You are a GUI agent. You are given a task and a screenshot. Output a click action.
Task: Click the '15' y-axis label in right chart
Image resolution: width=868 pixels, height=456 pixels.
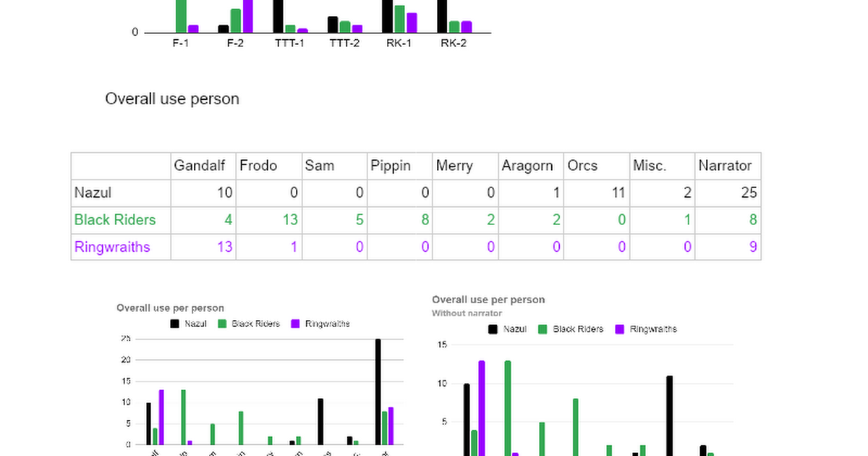coord(443,345)
